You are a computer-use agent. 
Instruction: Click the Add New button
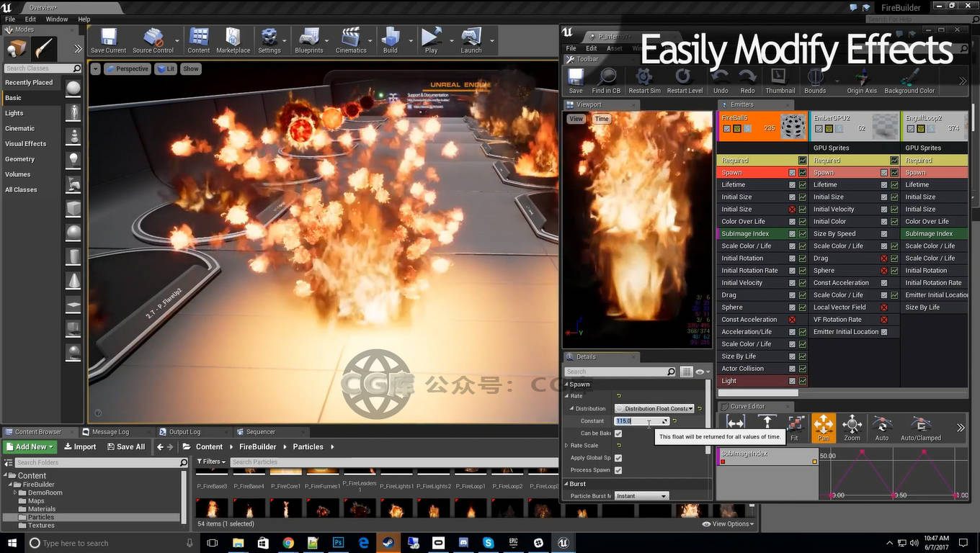click(30, 447)
